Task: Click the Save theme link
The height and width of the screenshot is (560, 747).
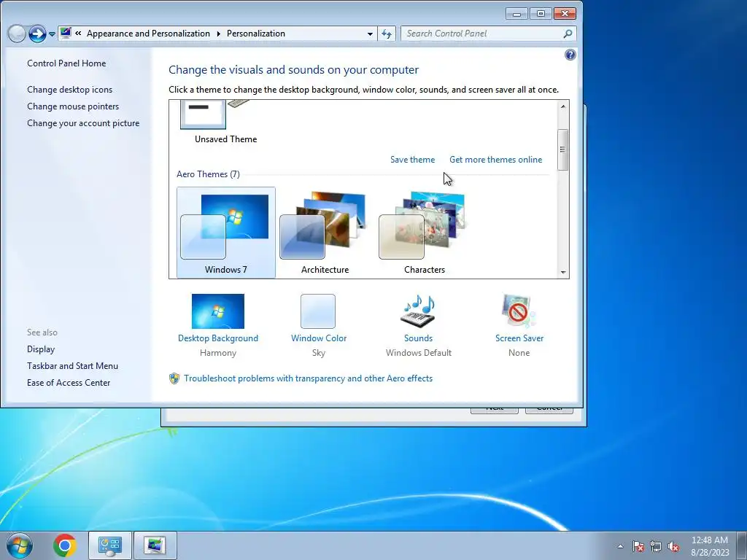Action: pyautogui.click(x=412, y=160)
